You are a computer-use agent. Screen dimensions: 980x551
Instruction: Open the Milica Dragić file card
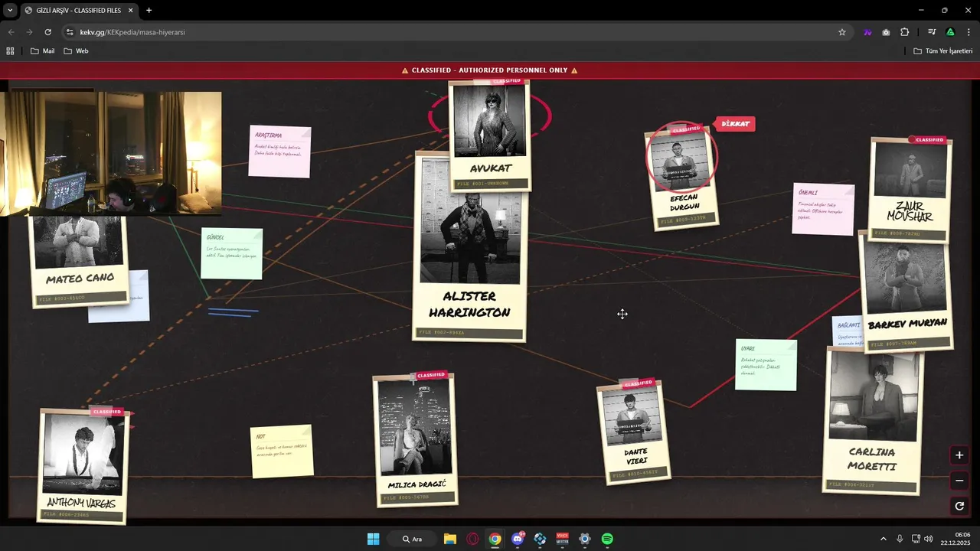[x=416, y=439]
